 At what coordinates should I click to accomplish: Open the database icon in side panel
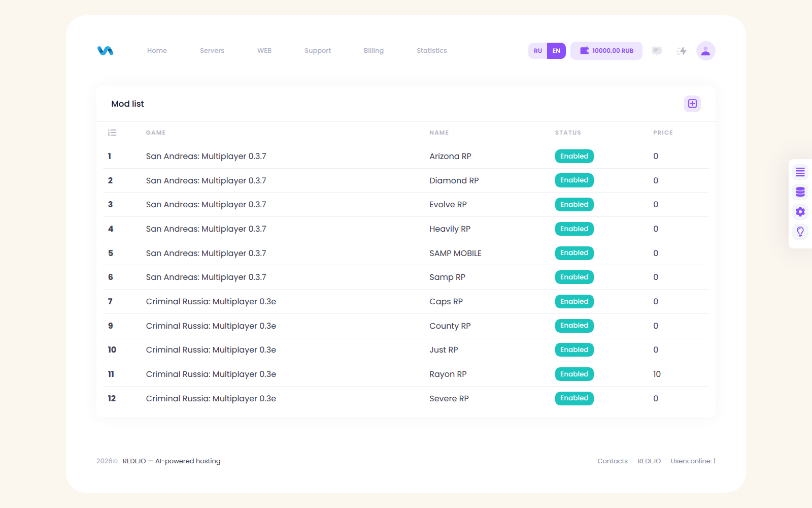tap(800, 192)
